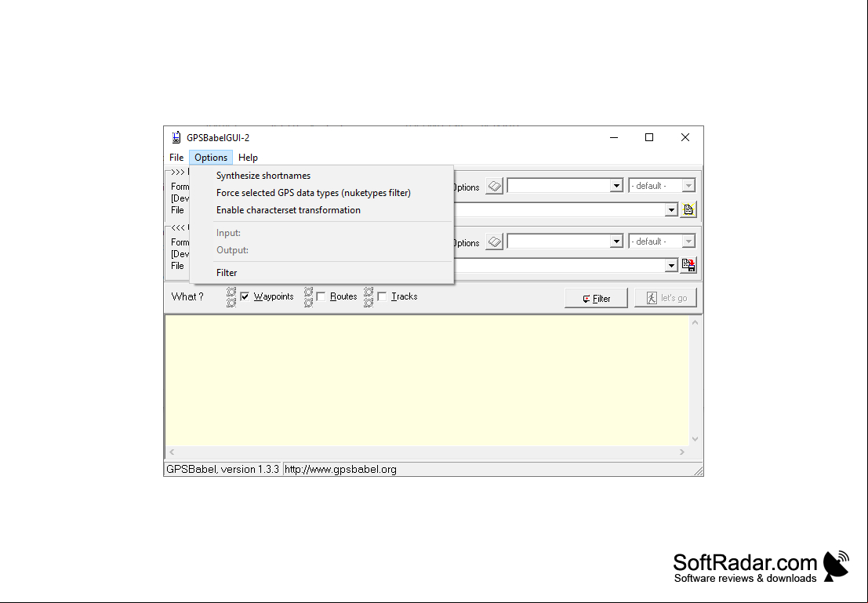The height and width of the screenshot is (603, 868).
Task: Click the GPSBabelGUI-2 title bar app icon
Action: (x=176, y=137)
